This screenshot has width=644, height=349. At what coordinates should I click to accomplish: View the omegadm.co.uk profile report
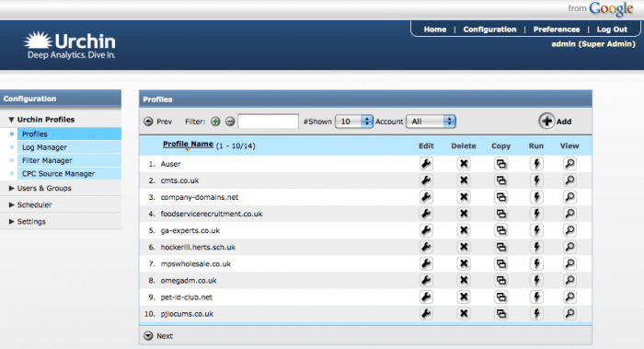coord(569,280)
